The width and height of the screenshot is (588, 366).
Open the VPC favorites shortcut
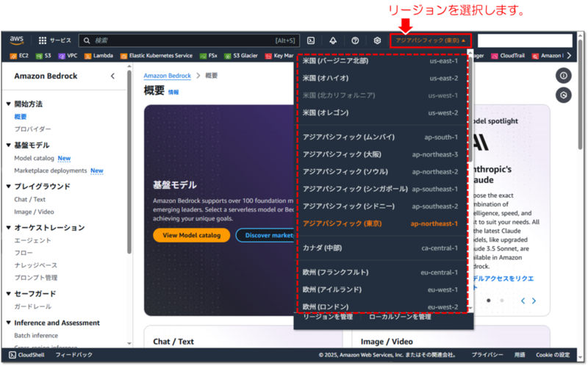tap(68, 56)
